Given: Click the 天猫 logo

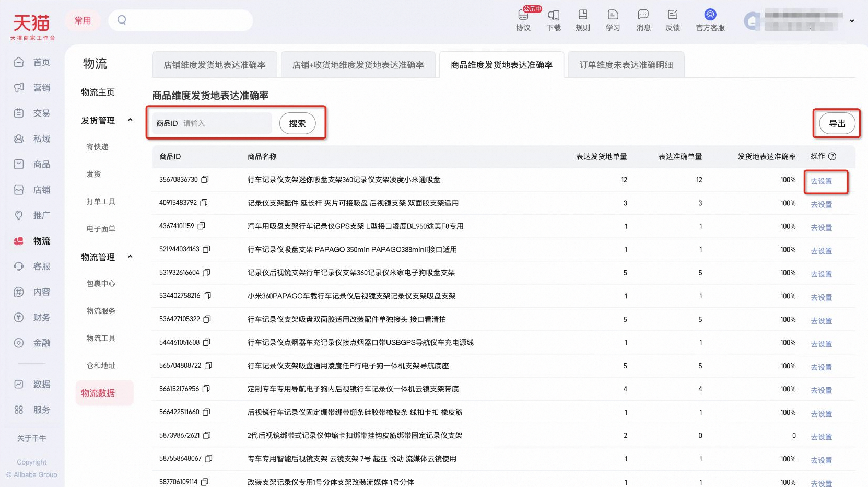Looking at the screenshot, I should pyautogui.click(x=32, y=26).
